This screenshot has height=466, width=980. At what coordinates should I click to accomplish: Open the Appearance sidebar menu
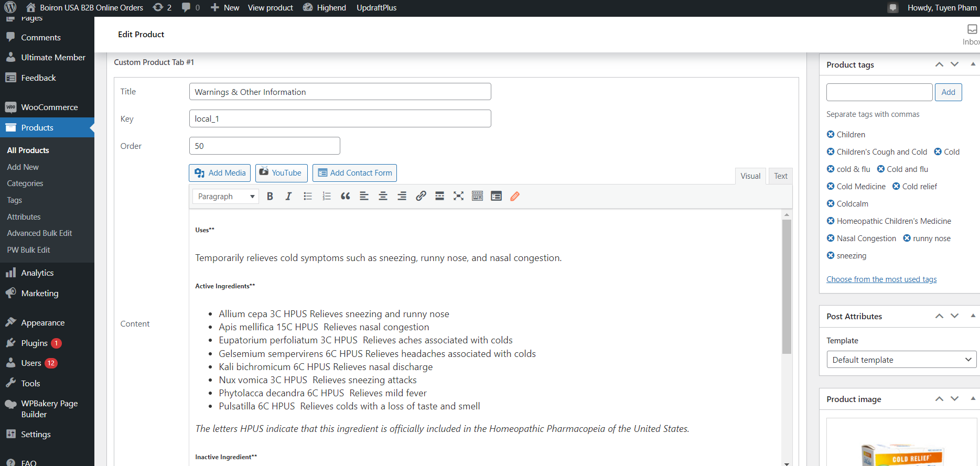click(x=47, y=322)
